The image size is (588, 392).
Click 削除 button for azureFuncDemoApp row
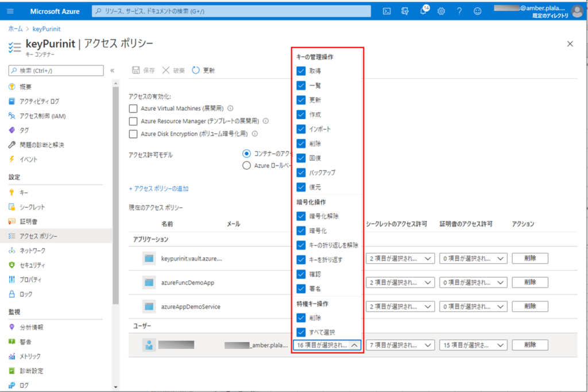click(x=530, y=282)
